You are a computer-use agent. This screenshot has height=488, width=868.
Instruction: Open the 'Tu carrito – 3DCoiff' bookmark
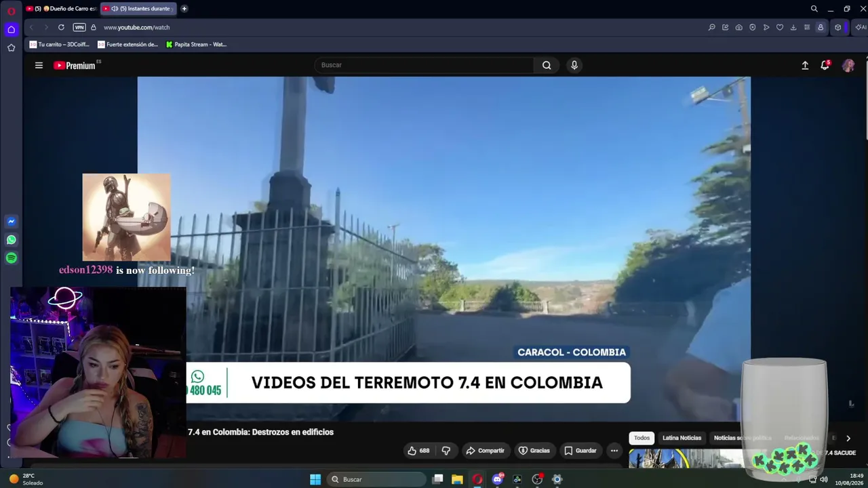point(60,45)
